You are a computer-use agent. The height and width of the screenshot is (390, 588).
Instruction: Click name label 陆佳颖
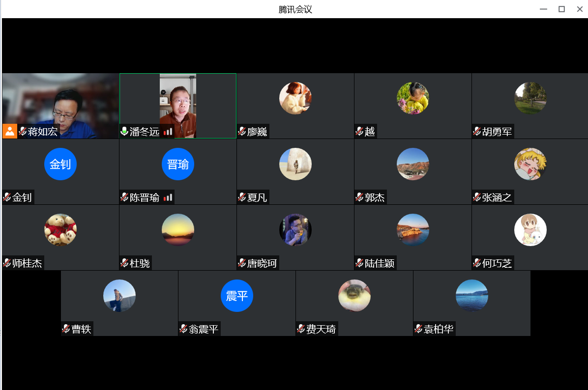(380, 263)
